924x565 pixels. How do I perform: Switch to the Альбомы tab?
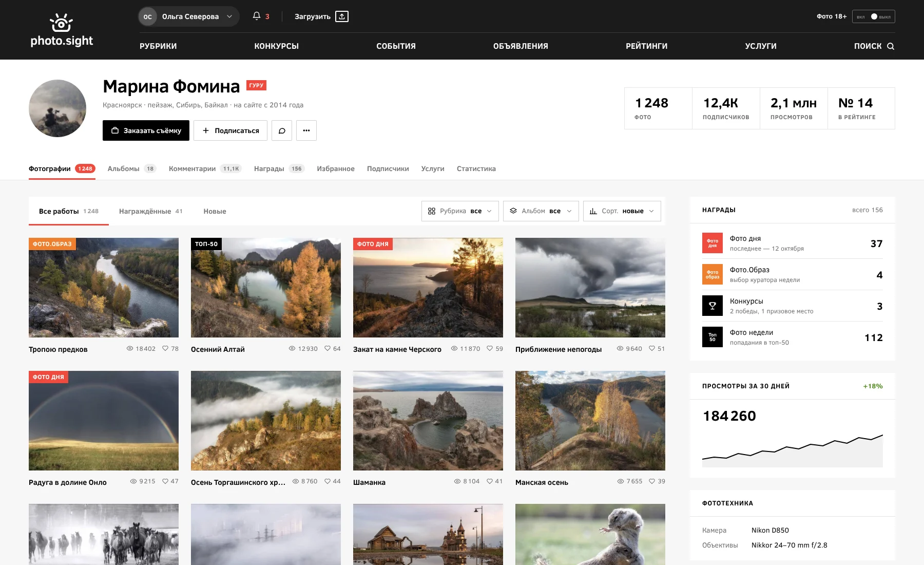pos(132,168)
